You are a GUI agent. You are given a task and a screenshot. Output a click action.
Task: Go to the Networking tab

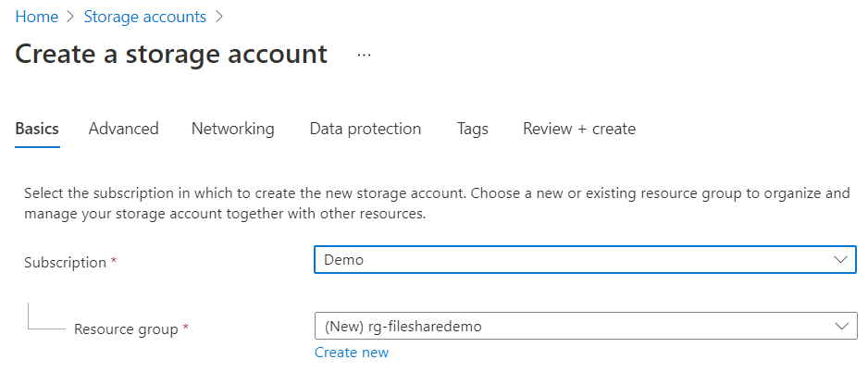[232, 129]
